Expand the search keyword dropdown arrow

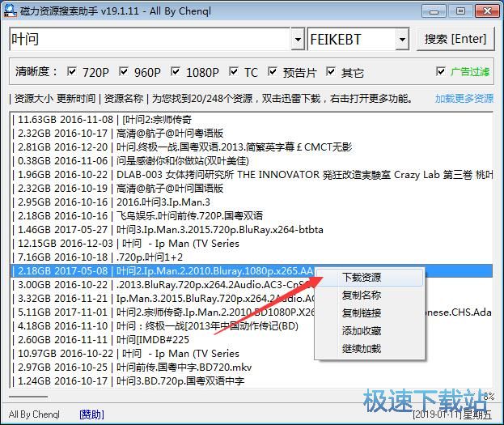tap(297, 39)
